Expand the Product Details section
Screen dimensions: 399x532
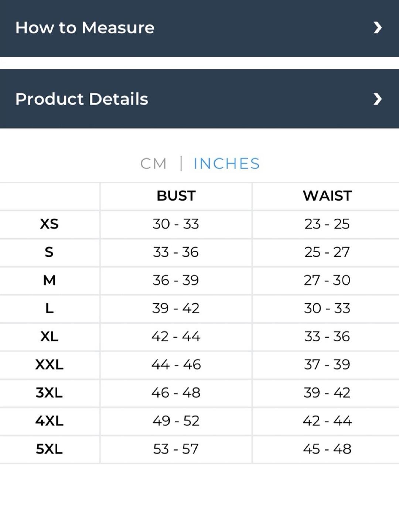pyautogui.click(x=199, y=99)
